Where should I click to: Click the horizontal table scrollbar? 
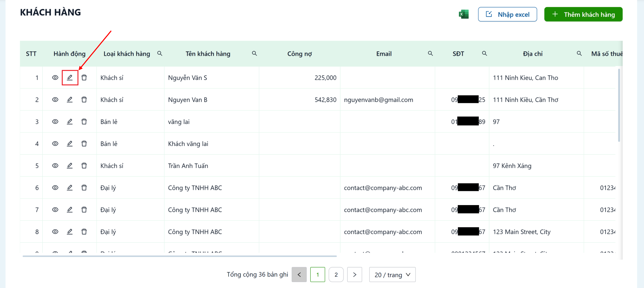(x=180, y=256)
